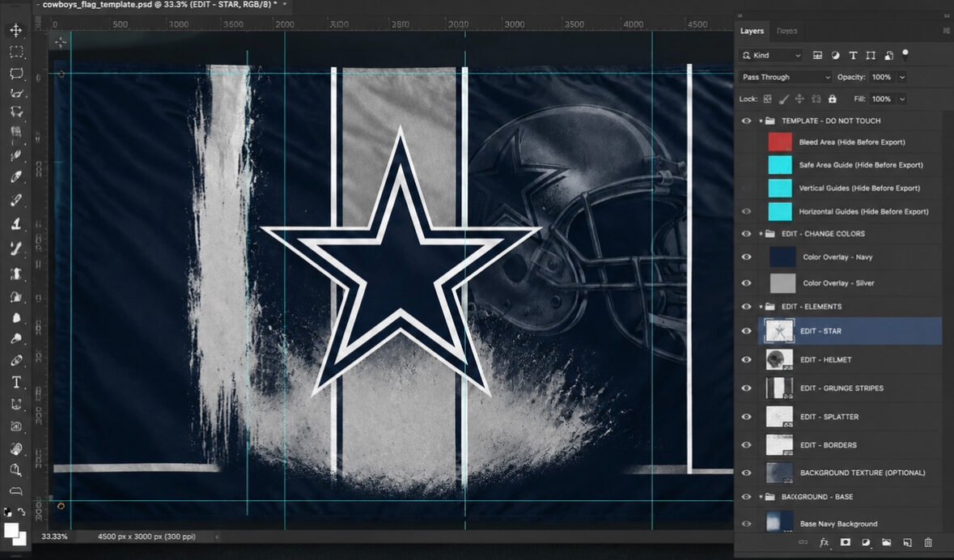
Task: Click the Color Overlay - Navy swatch thumbnail
Action: tap(782, 257)
